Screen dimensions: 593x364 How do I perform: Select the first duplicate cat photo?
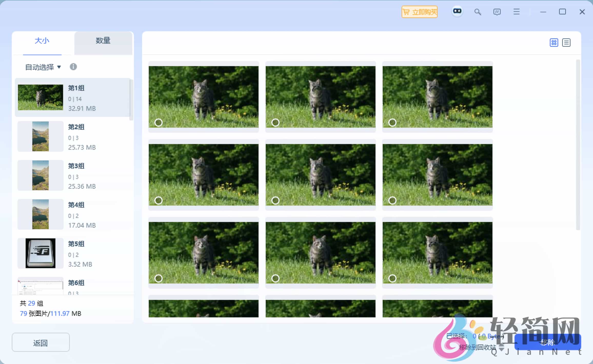click(x=159, y=123)
